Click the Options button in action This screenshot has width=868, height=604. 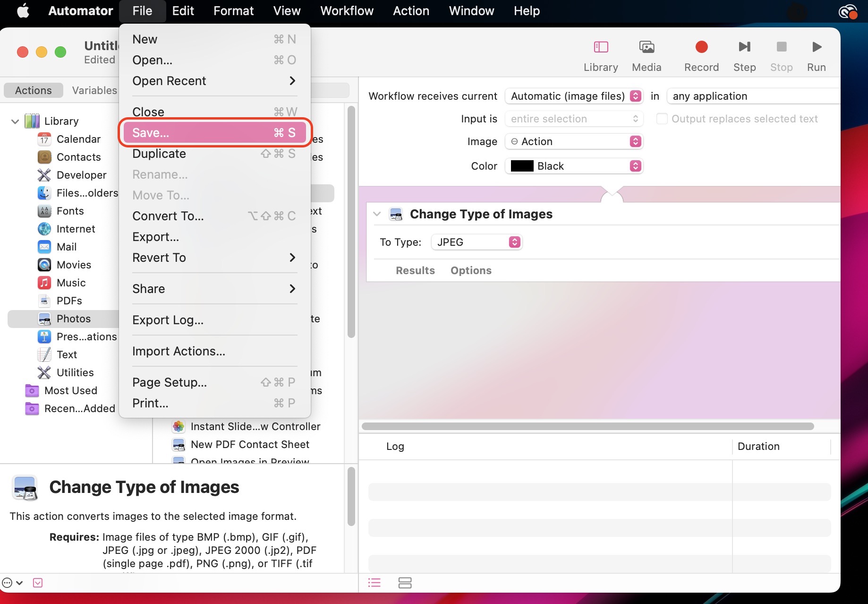point(470,270)
